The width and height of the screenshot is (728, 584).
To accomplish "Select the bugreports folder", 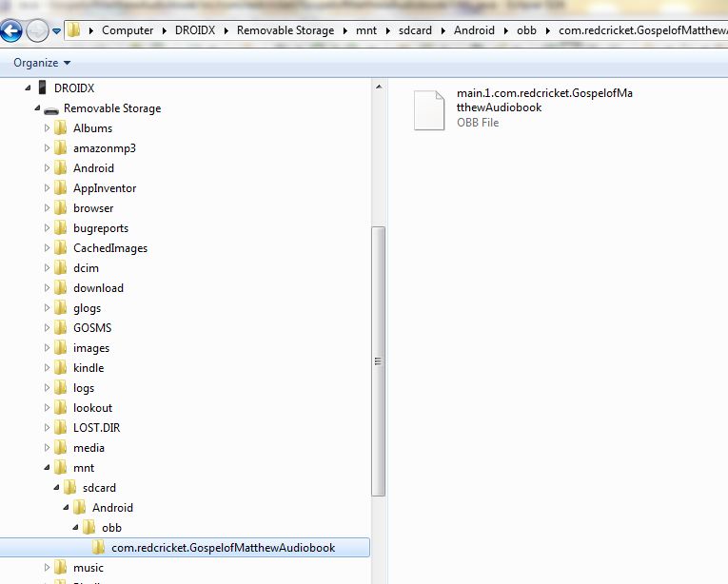I will point(101,228).
